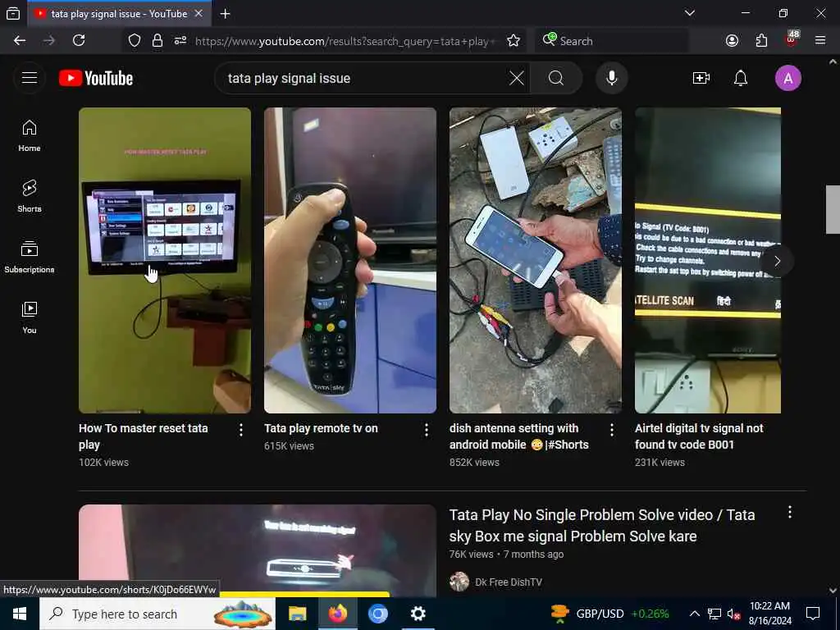Bookmark this page with the star
Screen dimensions: 840x630
[x=514, y=41]
